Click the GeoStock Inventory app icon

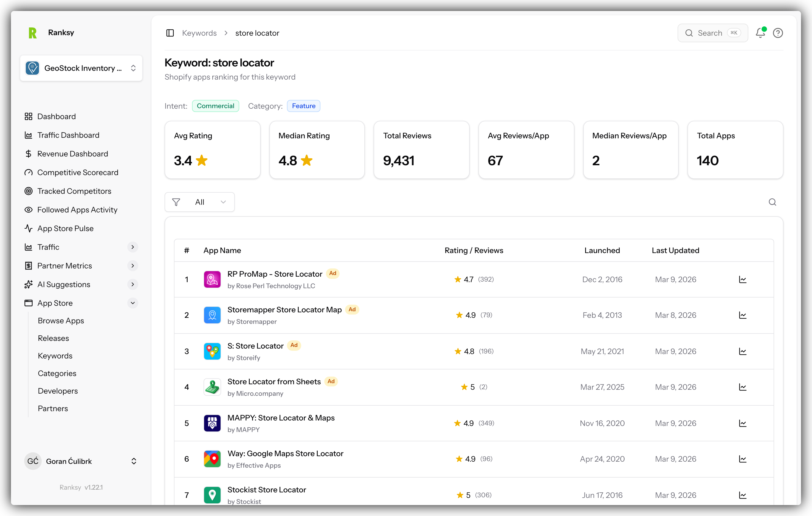coord(32,68)
